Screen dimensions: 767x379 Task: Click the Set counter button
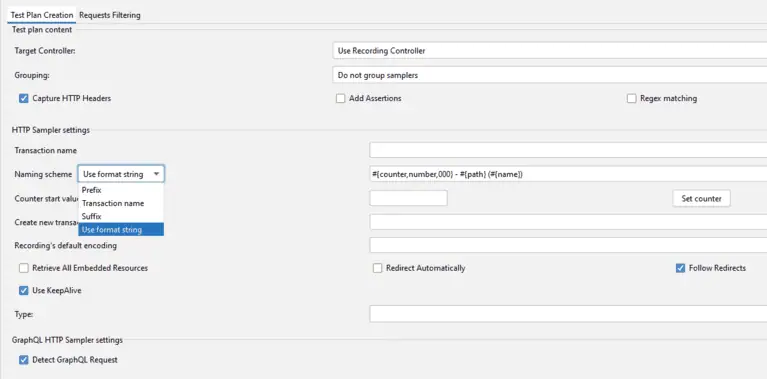[x=701, y=199]
